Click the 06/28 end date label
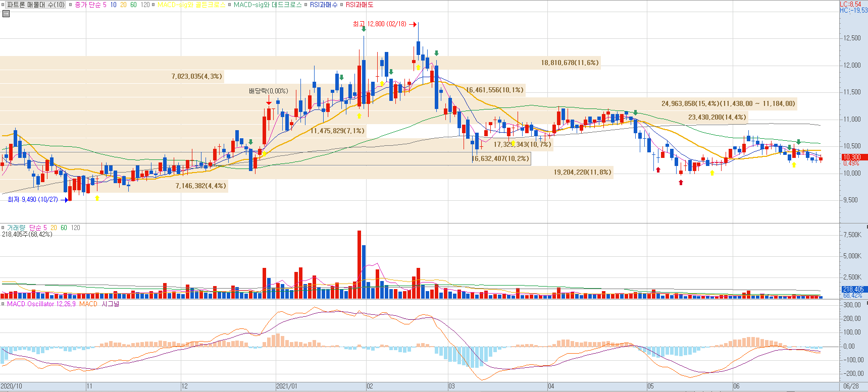The width and height of the screenshot is (868, 392). point(851,386)
